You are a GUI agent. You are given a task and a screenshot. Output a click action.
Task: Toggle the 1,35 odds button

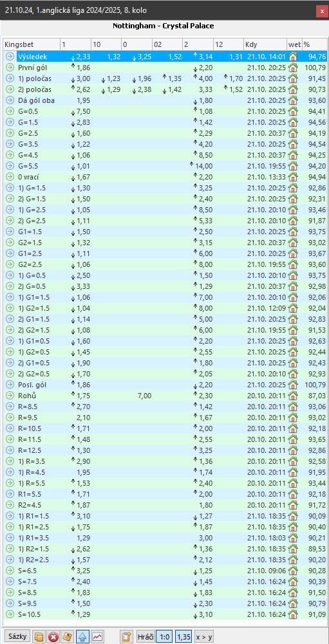point(183,637)
